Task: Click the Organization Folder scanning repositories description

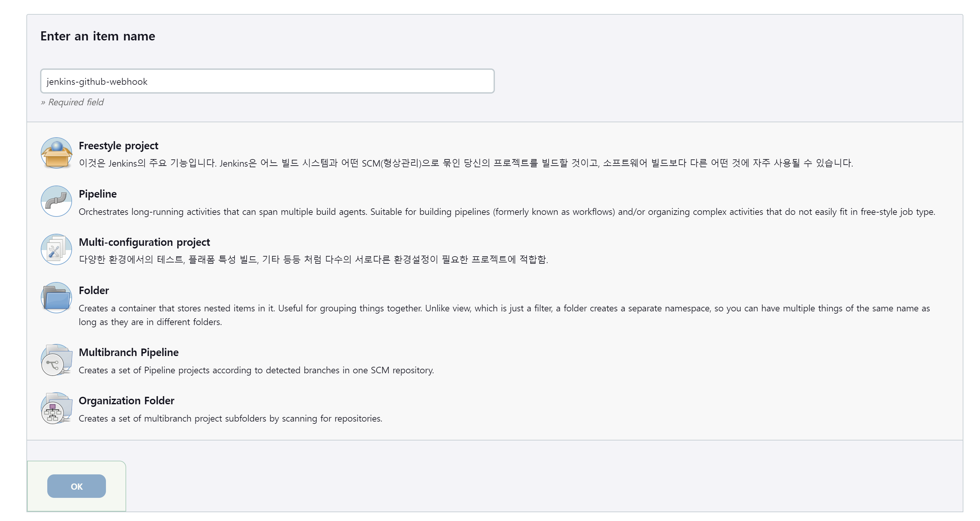Action: click(x=230, y=419)
